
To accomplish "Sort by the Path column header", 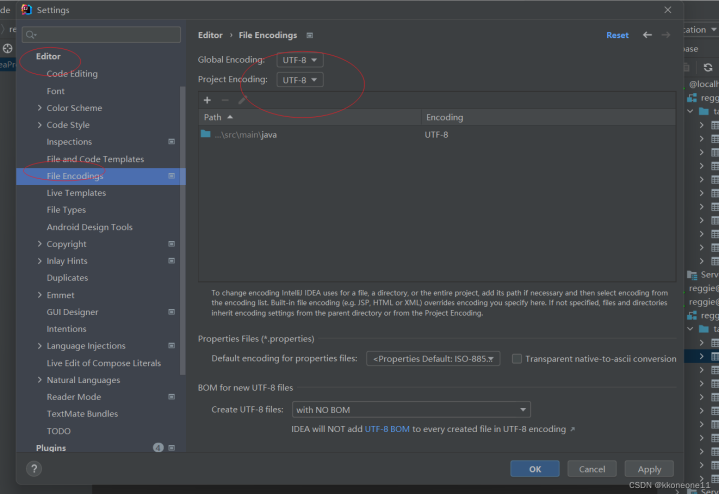I will tap(310, 117).
